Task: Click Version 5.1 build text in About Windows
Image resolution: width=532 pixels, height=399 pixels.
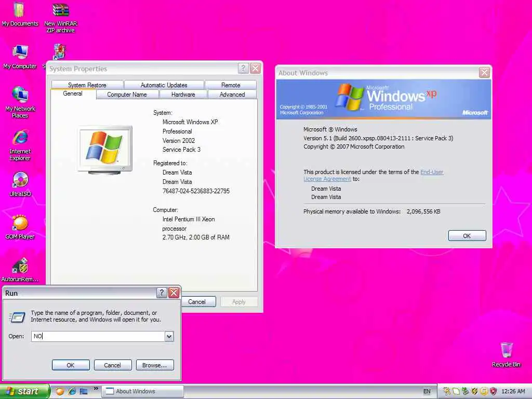Action: pyautogui.click(x=378, y=138)
